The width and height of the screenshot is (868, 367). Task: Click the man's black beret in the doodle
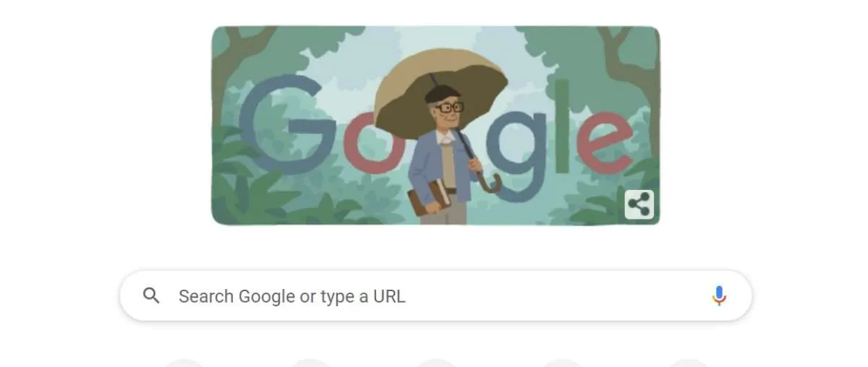pyautogui.click(x=439, y=93)
